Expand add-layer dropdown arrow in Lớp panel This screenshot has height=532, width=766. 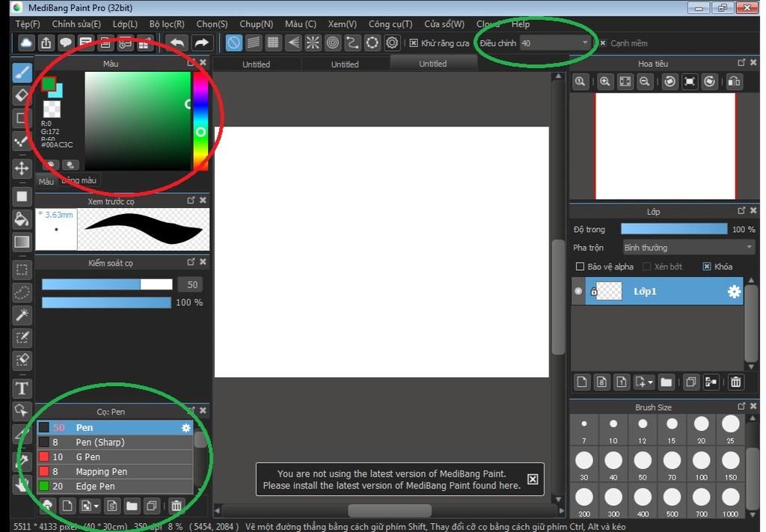[650, 382]
